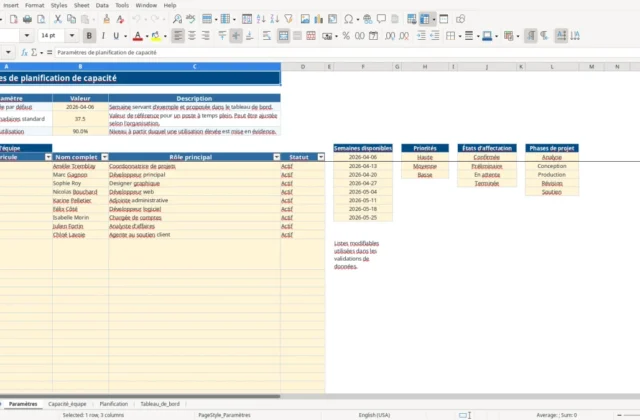Open the Special Character omega icon
Image resolution: width=640 pixels, height=420 pixels.
click(x=349, y=19)
